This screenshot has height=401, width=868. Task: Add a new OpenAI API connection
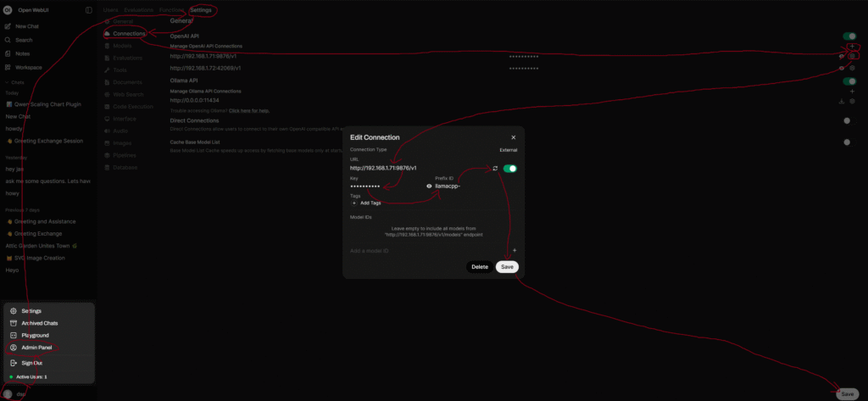point(852,46)
